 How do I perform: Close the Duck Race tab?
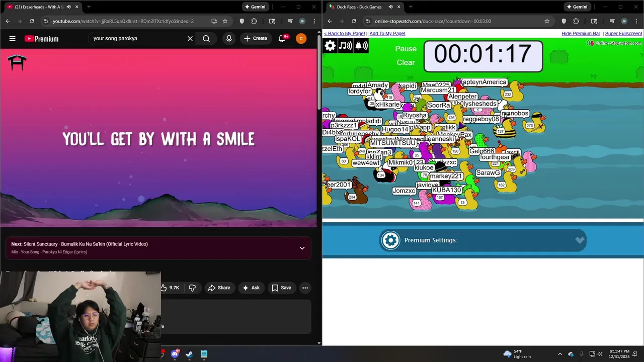pos(398,7)
